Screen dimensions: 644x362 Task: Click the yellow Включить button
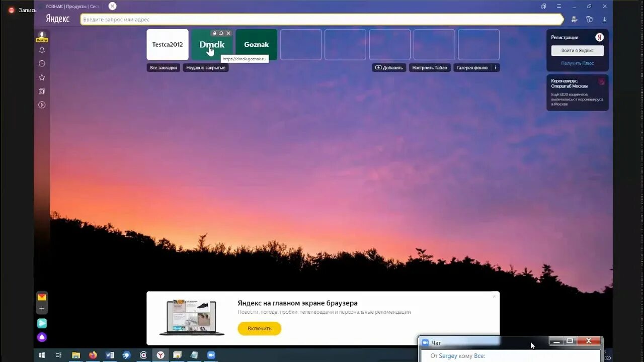pyautogui.click(x=259, y=328)
